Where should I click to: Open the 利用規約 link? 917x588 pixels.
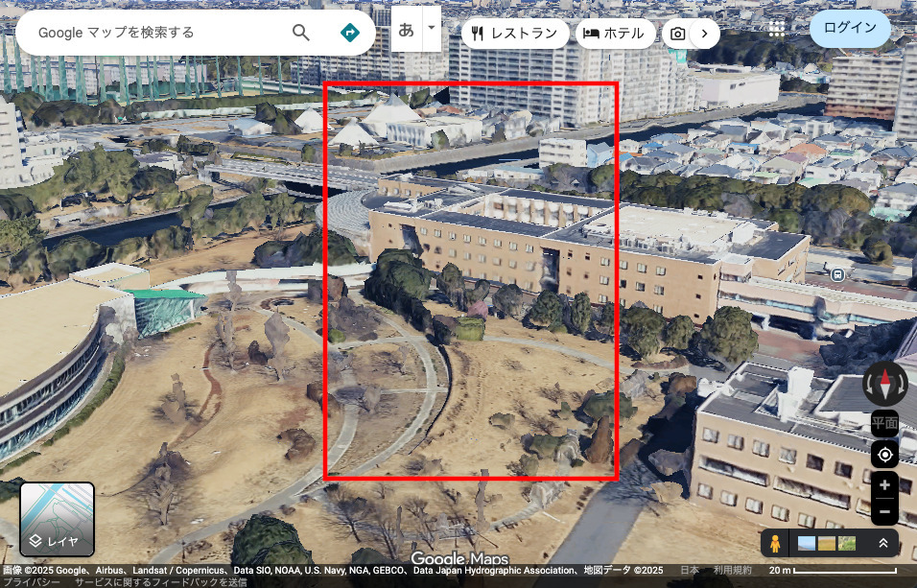pos(732,570)
